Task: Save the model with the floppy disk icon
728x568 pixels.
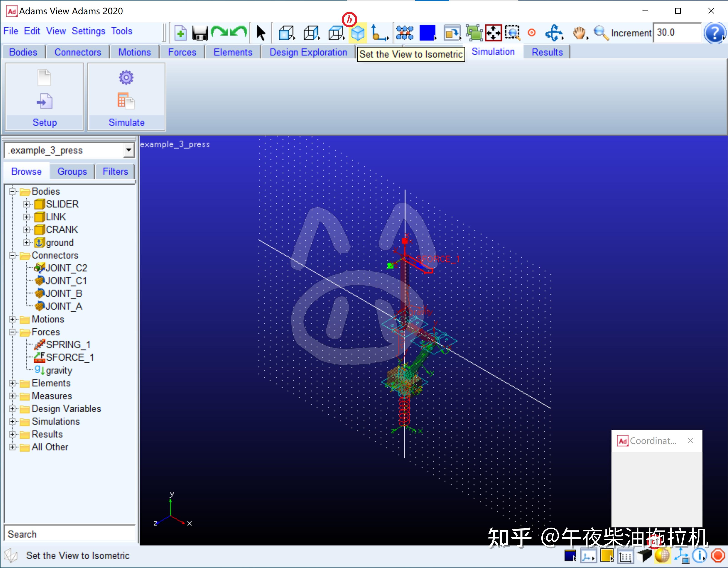Action: [200, 33]
